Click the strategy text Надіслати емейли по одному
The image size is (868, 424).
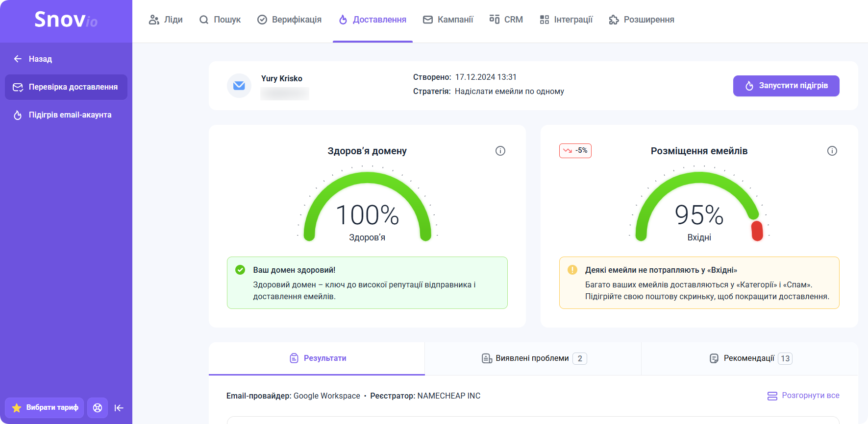click(x=509, y=91)
